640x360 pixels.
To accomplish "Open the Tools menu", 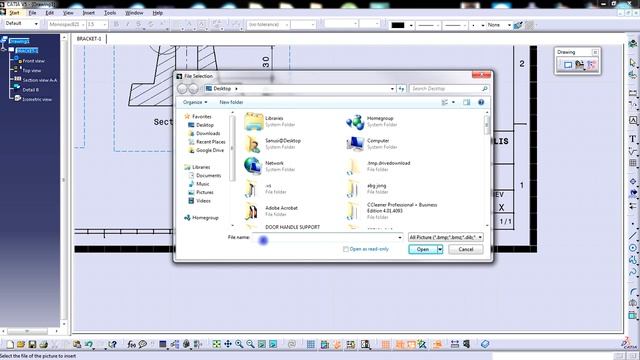I will click(110, 13).
